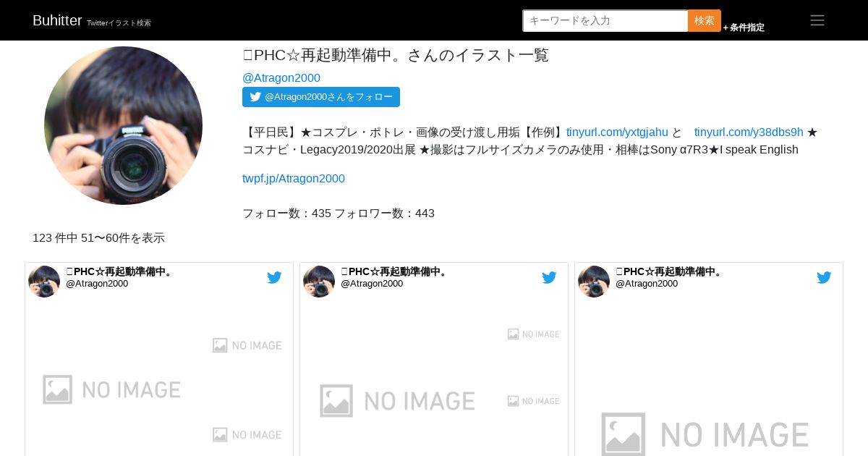Click Twitter bird icon on third card
The image size is (868, 456).
tap(824, 277)
